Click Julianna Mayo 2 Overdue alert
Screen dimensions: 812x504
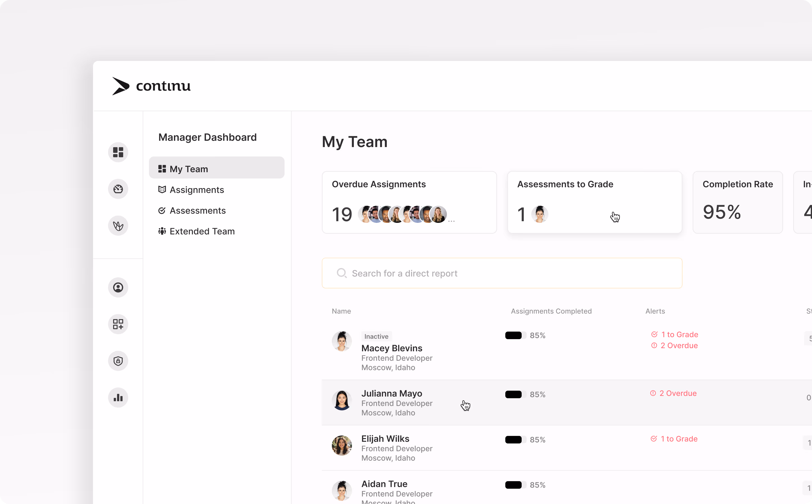point(673,393)
